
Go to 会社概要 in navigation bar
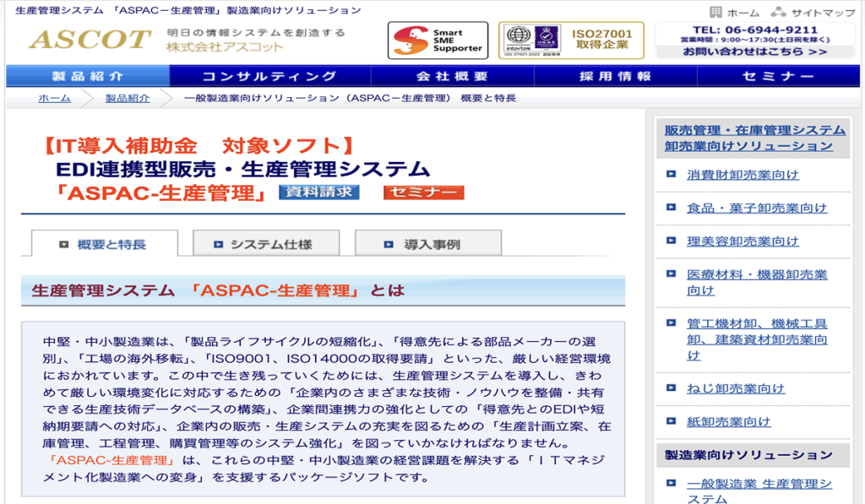[452, 76]
